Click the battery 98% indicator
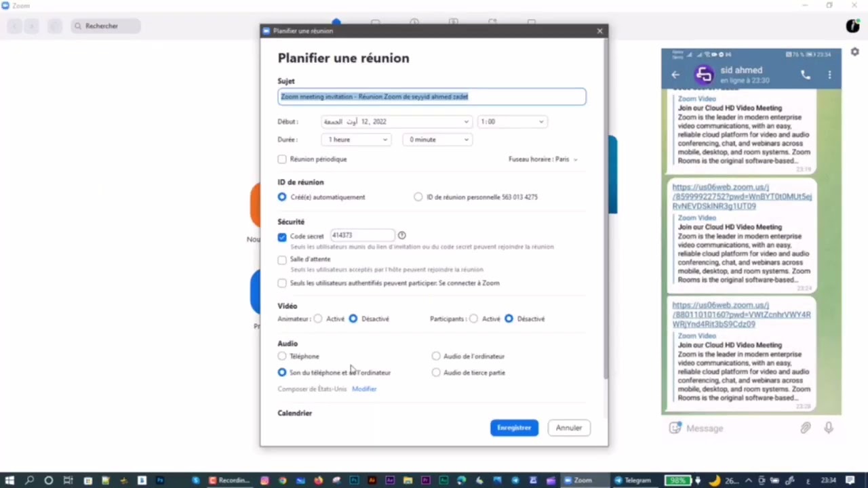 pos(679,481)
